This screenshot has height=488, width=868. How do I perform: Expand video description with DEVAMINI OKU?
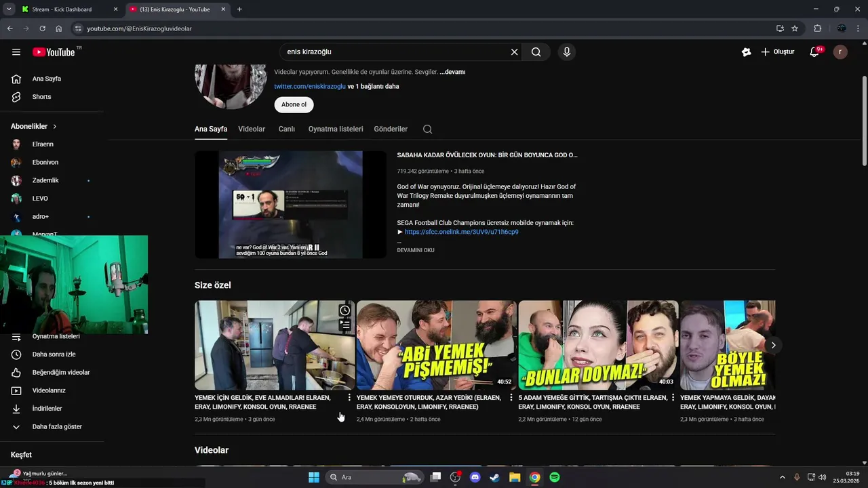pyautogui.click(x=416, y=250)
